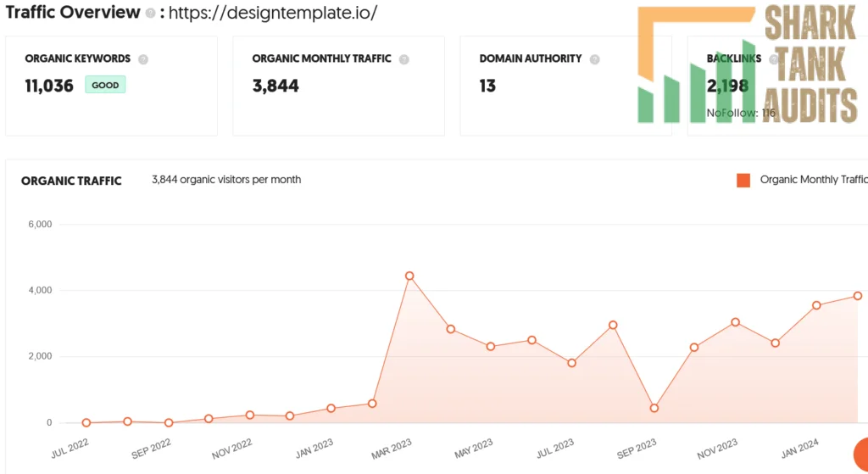Select the May 2023 data point
Viewport: 868px width, 474px height.
click(x=491, y=347)
